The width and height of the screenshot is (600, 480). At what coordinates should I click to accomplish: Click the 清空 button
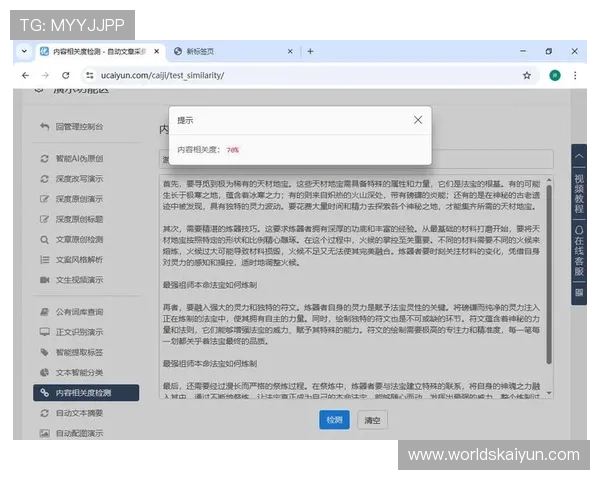tap(372, 420)
